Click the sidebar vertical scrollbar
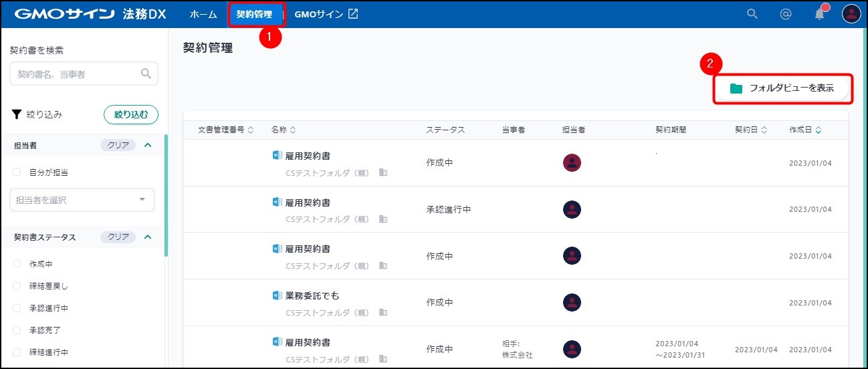 point(166,195)
